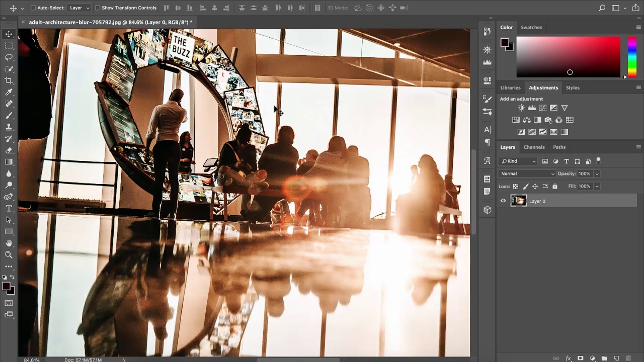644x362 pixels.
Task: Open the Adjustments panel options menu
Action: [638, 87]
